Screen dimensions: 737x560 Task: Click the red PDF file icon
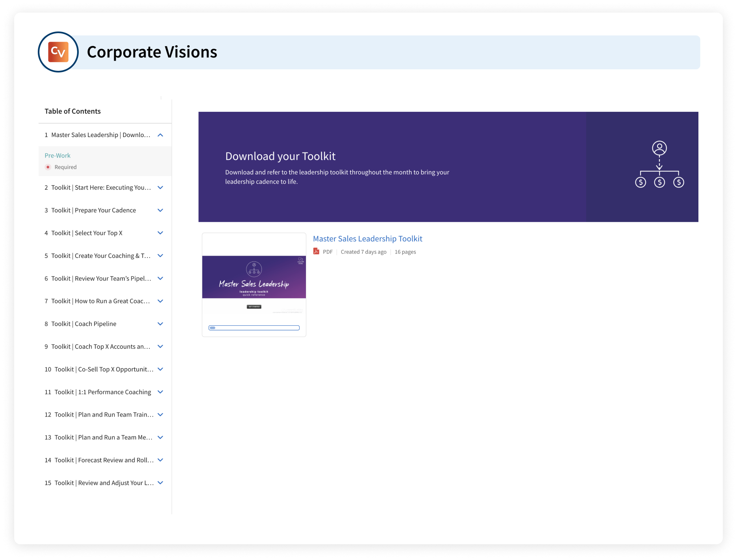[x=316, y=251]
